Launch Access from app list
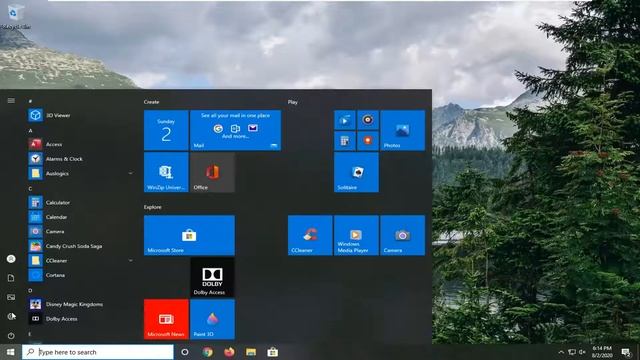Viewport: 640px width, 360px height. point(45,144)
